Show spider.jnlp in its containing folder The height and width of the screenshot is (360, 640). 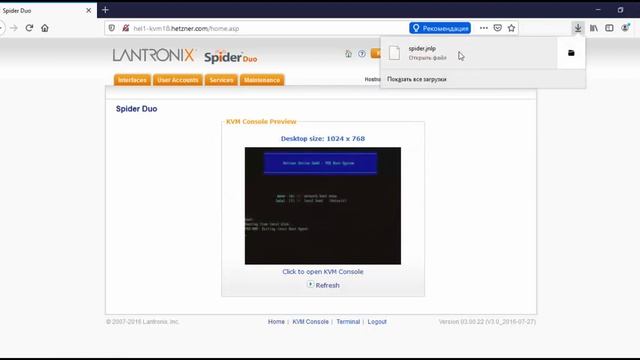pyautogui.click(x=571, y=53)
